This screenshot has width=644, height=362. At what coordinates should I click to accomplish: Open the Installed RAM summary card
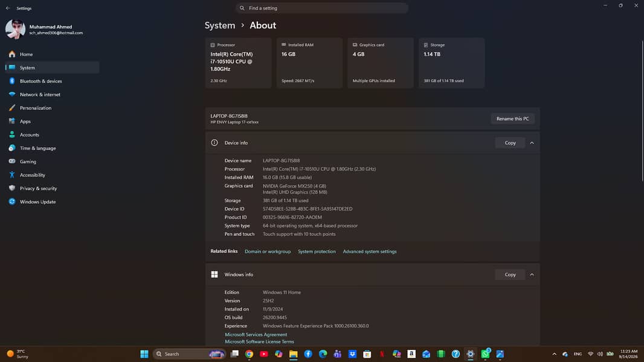[x=309, y=63]
